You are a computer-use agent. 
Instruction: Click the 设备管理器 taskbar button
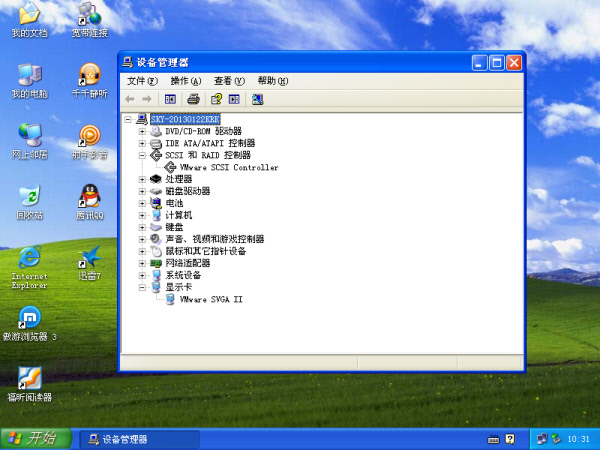[x=140, y=439]
